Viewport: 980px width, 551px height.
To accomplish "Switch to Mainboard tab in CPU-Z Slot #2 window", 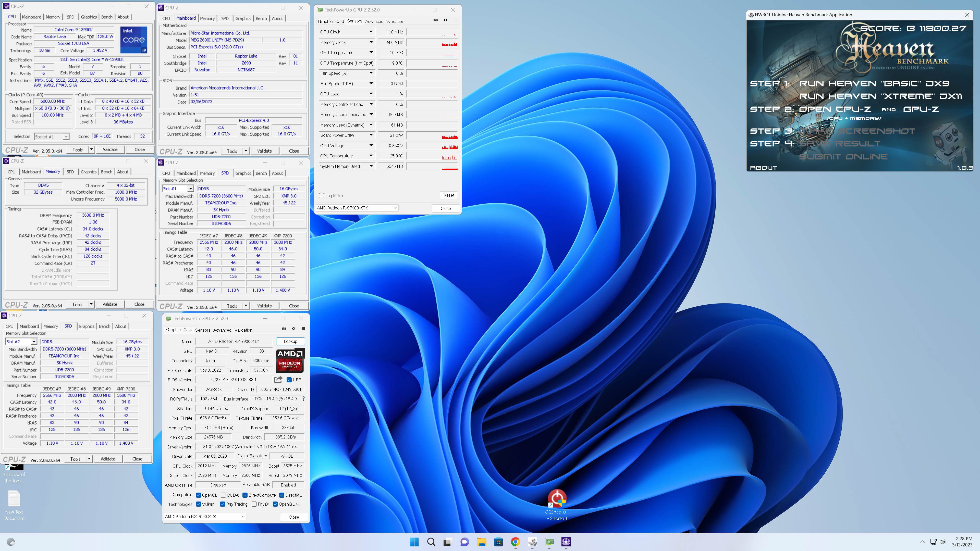I will pos(29,326).
